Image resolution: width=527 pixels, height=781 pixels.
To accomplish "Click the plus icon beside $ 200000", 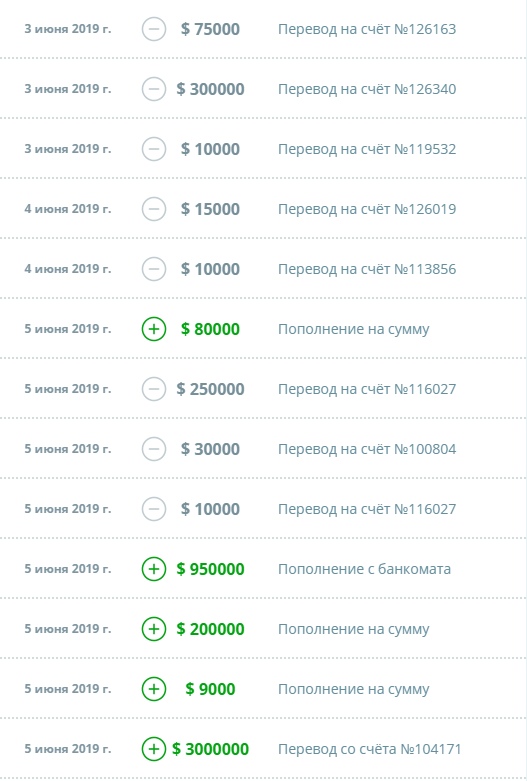I will pyautogui.click(x=154, y=629).
